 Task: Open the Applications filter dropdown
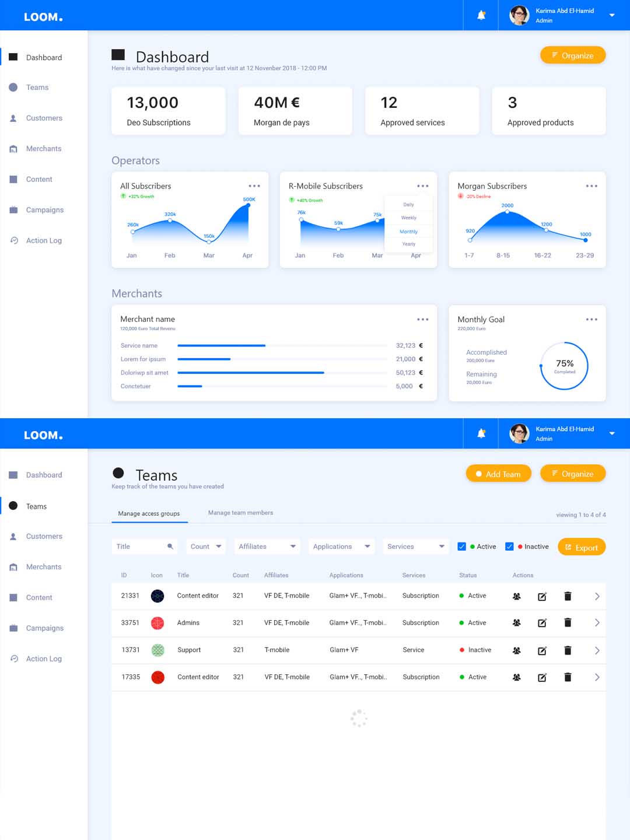click(x=341, y=547)
